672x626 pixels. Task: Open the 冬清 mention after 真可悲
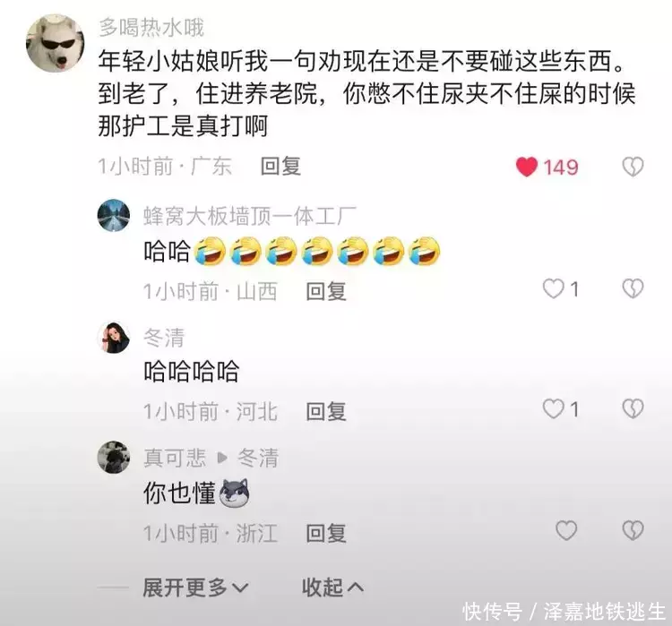coord(258,458)
